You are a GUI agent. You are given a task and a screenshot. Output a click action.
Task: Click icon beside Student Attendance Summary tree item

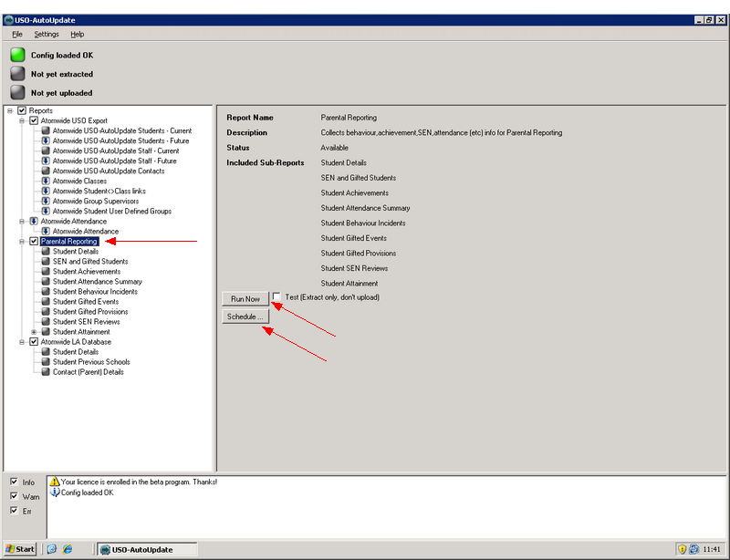(46, 282)
